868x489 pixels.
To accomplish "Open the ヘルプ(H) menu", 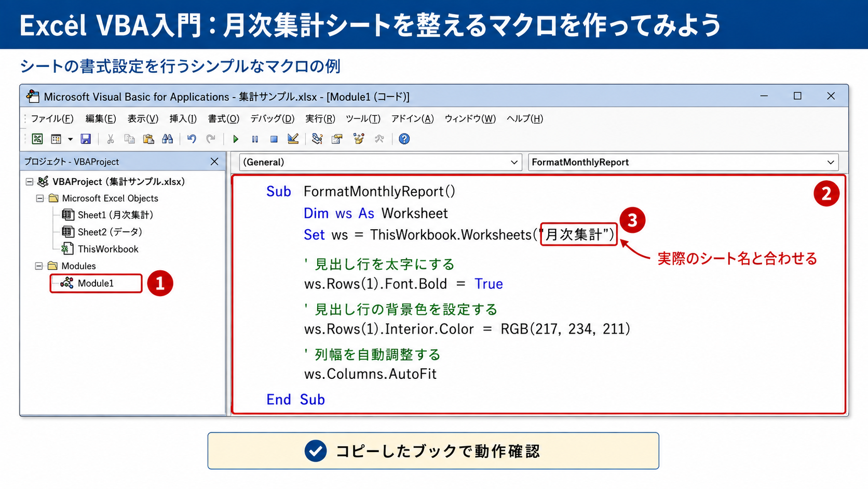I will click(525, 118).
